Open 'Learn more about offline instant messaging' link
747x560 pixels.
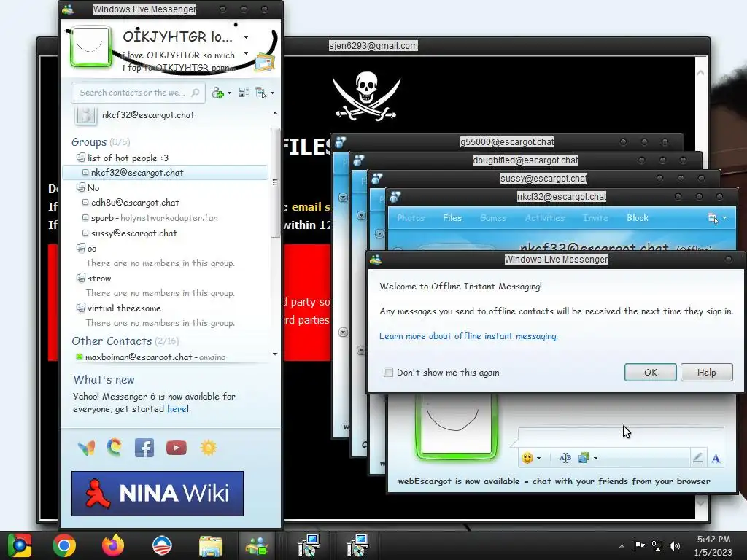[x=468, y=336]
